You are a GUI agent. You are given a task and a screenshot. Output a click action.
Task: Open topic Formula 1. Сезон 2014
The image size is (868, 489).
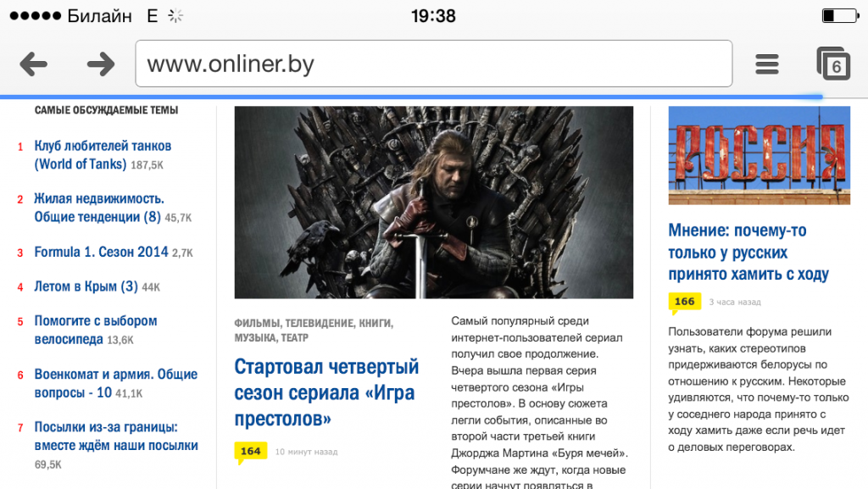coord(102,253)
